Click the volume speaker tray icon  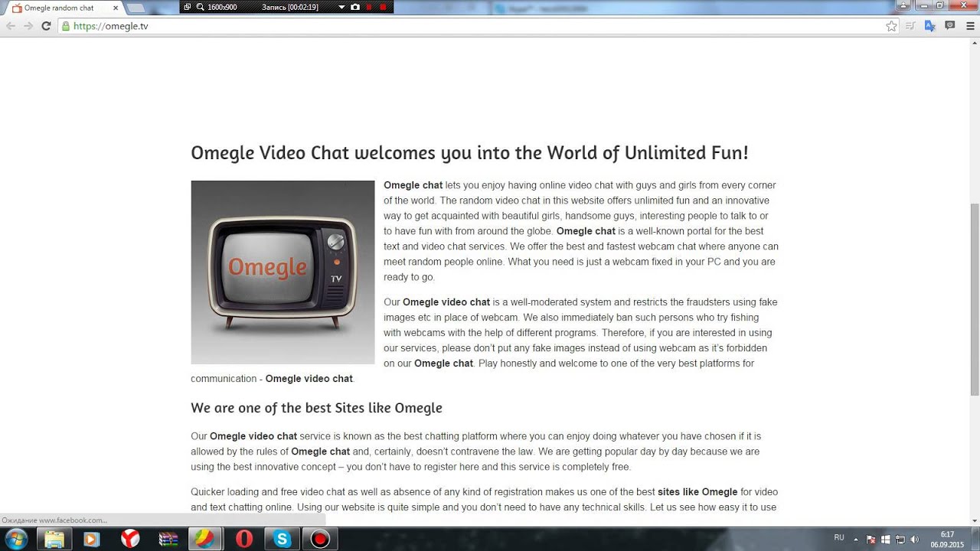pyautogui.click(x=914, y=540)
